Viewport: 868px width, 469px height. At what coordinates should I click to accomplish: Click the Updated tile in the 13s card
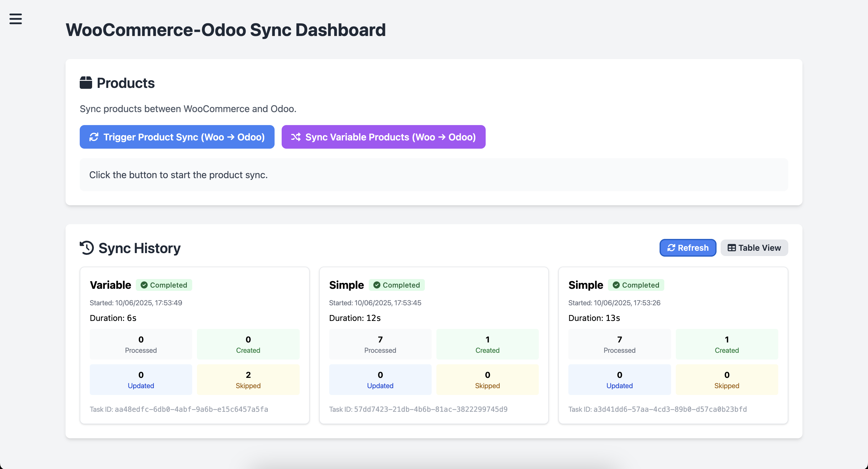pos(619,379)
